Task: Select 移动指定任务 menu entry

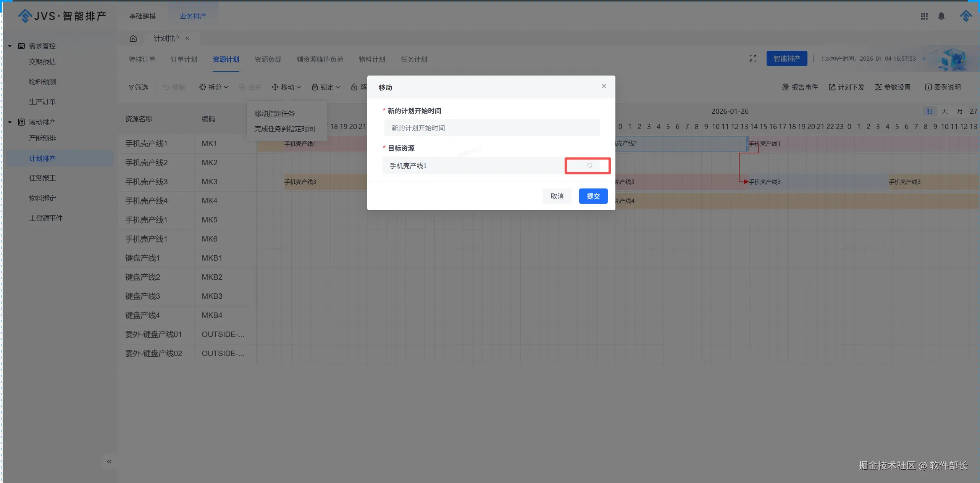Action: 274,114
